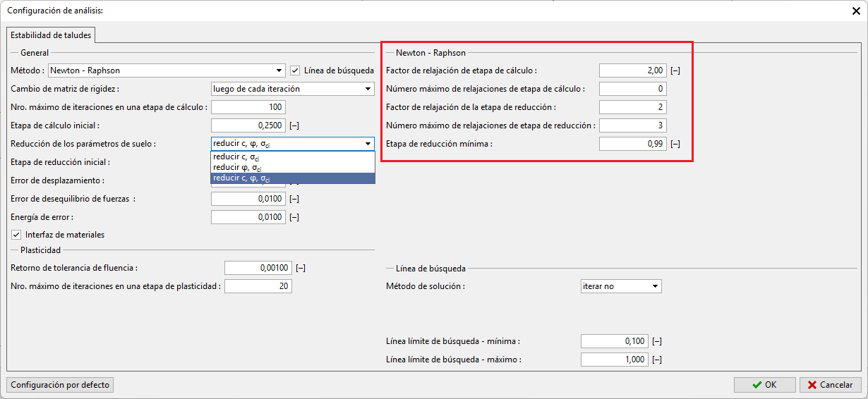Edit Etapa de cálculo inicial value
868x399 pixels.
tap(248, 125)
